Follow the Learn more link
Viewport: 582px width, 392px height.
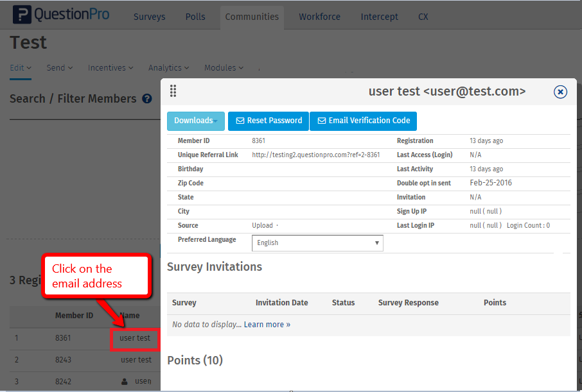267,325
